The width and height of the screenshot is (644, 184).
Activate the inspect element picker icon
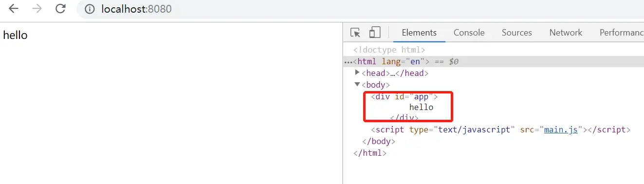point(355,33)
